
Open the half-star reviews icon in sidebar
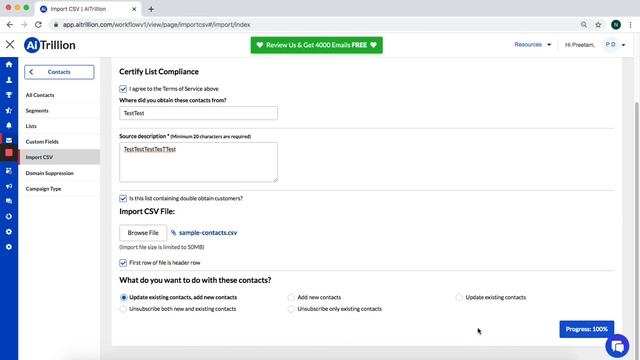tap(9, 110)
